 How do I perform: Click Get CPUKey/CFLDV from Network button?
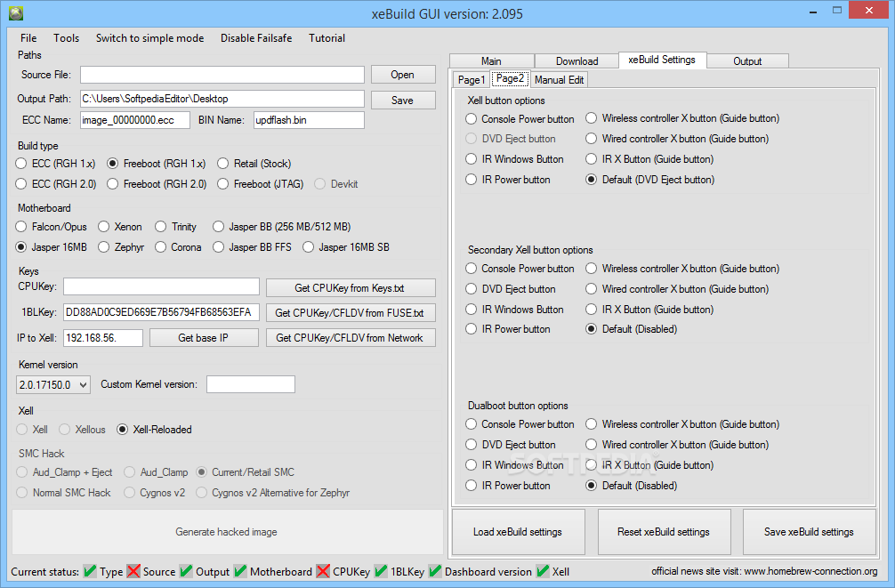click(x=351, y=338)
